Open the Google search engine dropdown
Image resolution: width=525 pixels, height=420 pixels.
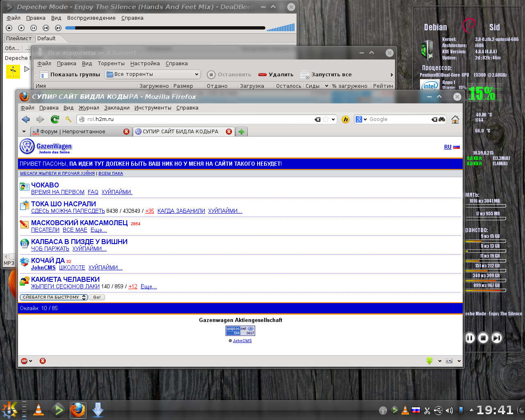pos(361,119)
